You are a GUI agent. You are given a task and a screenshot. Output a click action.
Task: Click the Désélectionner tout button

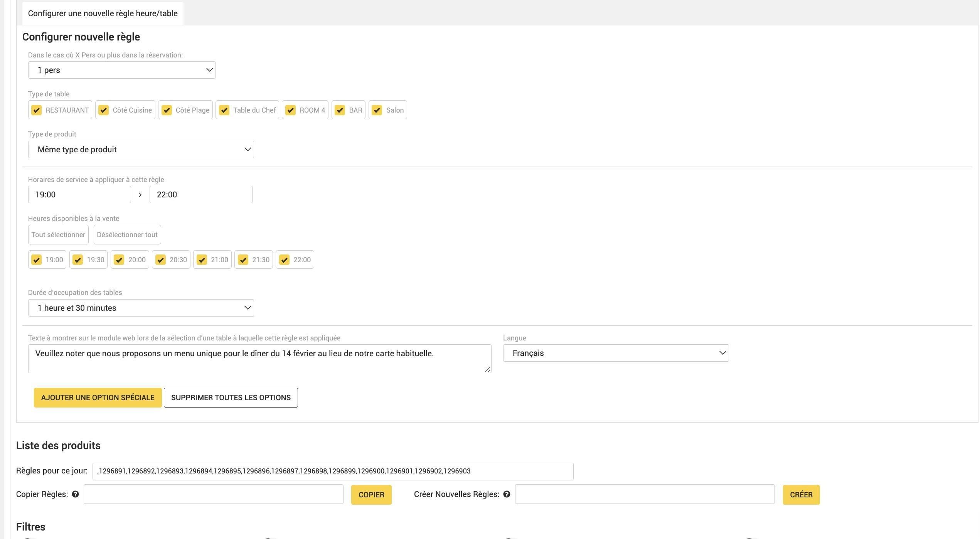[127, 235]
